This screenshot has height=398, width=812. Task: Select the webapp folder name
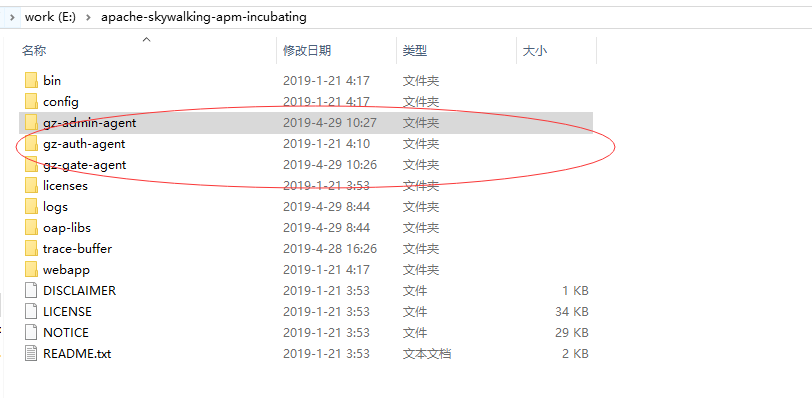click(66, 270)
